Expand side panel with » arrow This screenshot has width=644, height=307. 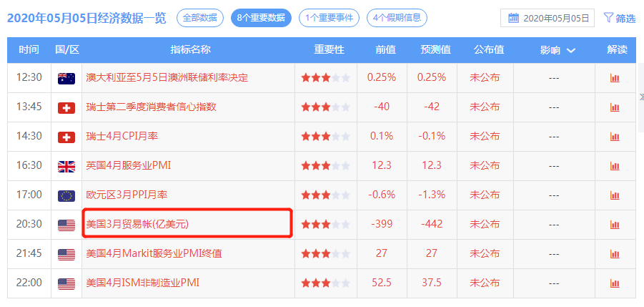pos(642,97)
